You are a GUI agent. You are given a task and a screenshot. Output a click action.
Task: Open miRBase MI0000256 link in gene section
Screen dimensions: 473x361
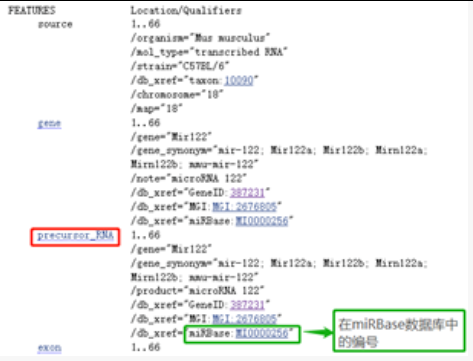click(262, 221)
